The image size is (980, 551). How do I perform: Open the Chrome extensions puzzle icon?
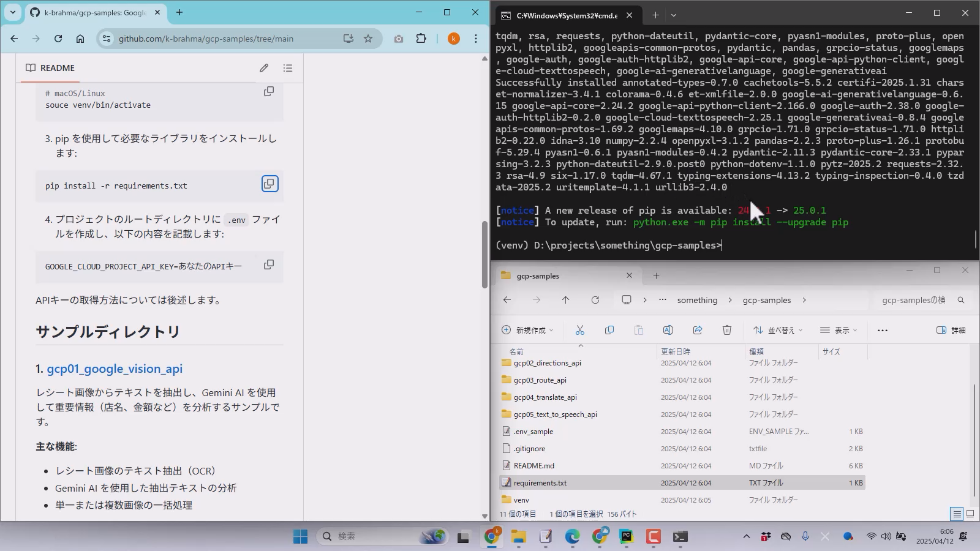click(x=421, y=39)
